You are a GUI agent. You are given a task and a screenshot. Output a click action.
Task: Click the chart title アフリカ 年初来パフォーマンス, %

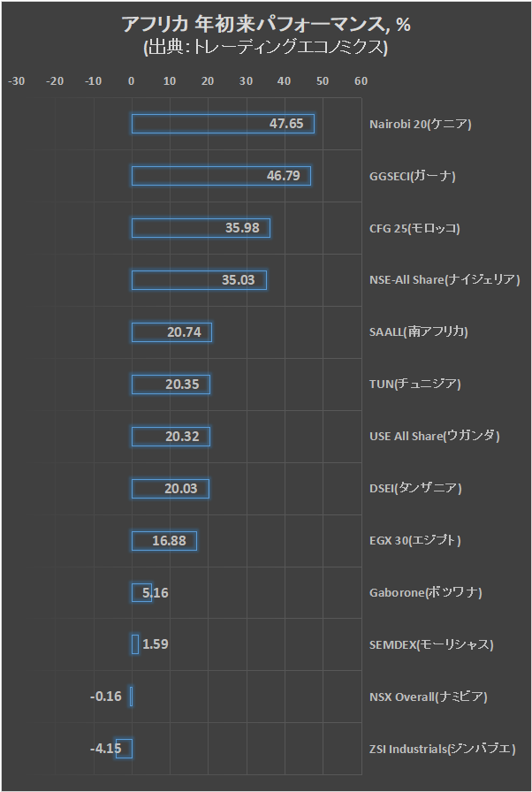(x=266, y=24)
